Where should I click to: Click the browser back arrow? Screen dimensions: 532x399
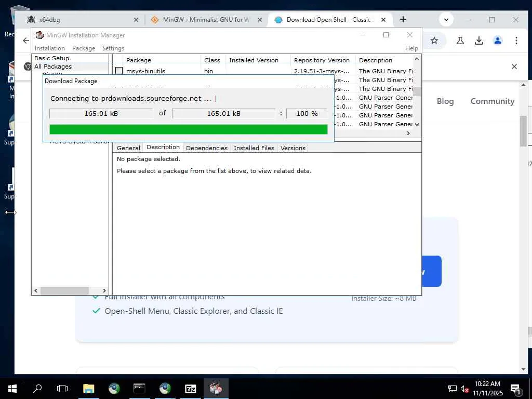26,41
